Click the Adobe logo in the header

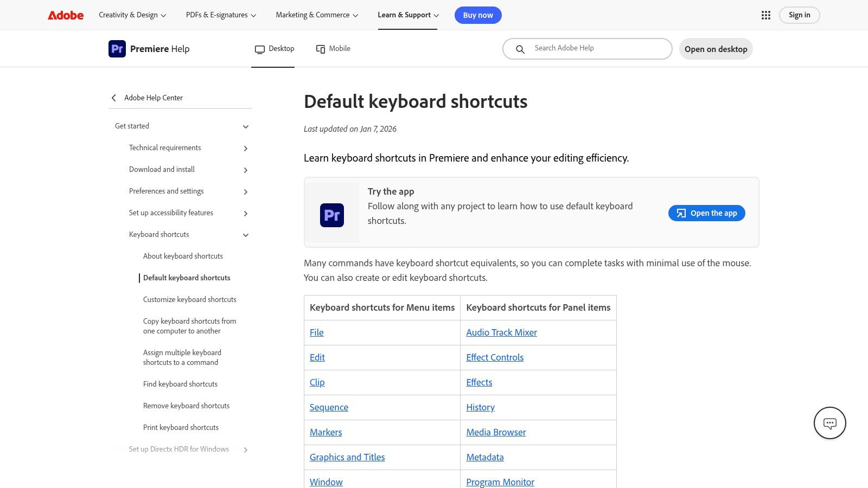(66, 15)
